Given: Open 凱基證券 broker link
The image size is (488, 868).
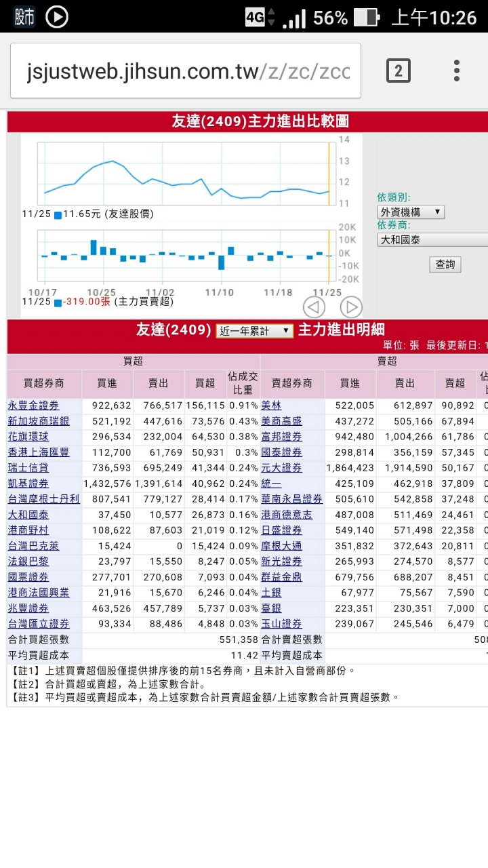Looking at the screenshot, I should coord(28,484).
